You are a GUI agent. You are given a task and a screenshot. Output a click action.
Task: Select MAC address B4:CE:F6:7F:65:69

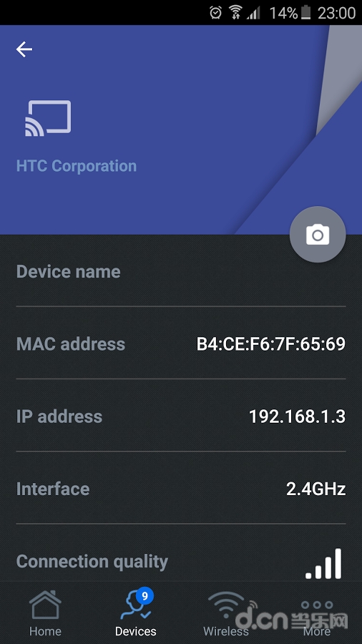(271, 344)
